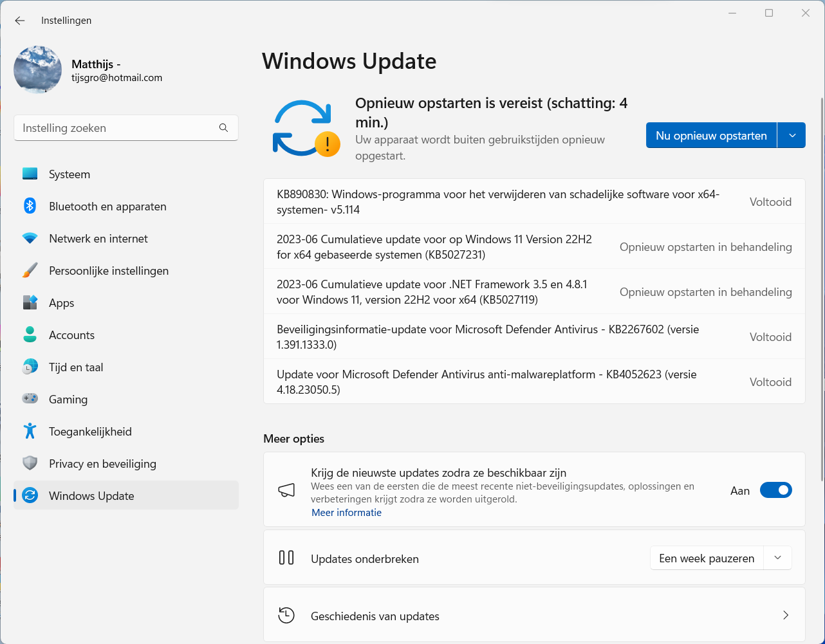
Task: Disable the newest updates toggle switch
Action: click(775, 490)
